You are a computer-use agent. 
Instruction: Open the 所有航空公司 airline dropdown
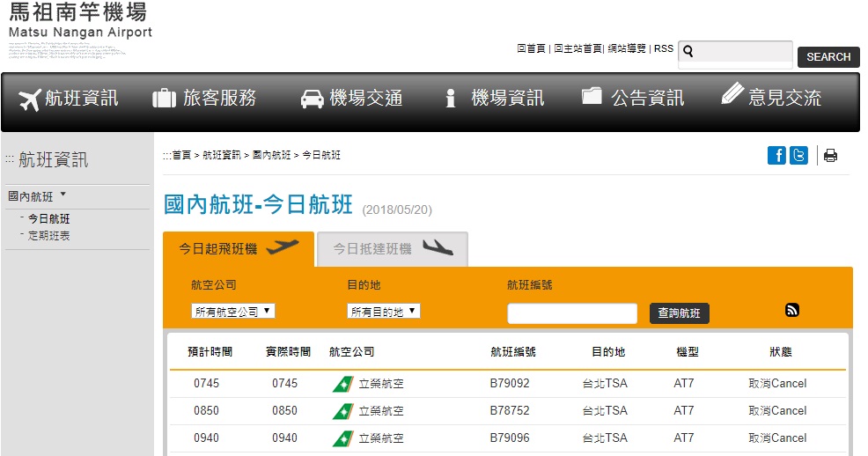pyautogui.click(x=233, y=312)
